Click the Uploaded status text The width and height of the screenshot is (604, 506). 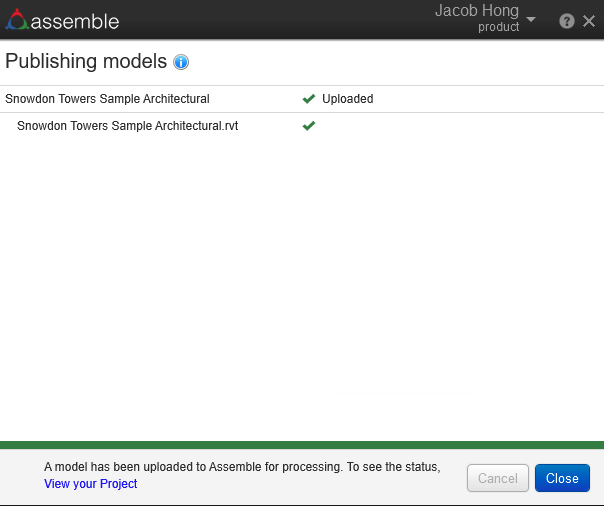[347, 99]
